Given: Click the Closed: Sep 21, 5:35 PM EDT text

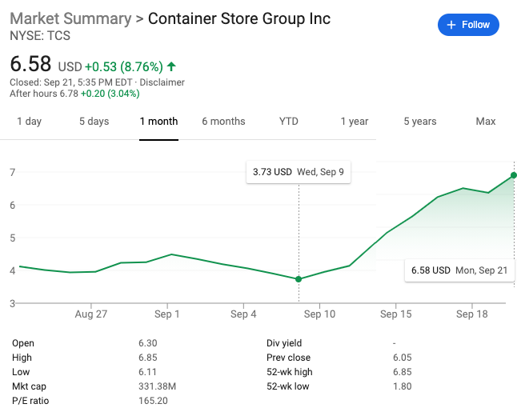Looking at the screenshot, I should click(x=71, y=82).
